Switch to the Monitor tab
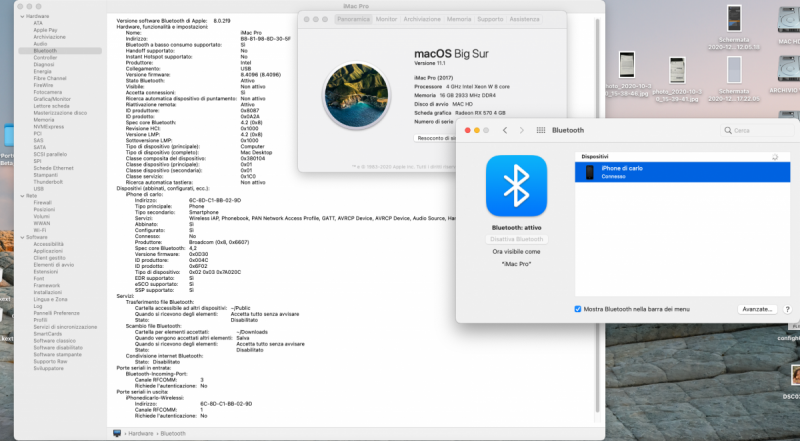Image resolution: width=800 pixels, height=441 pixels. pos(386,19)
